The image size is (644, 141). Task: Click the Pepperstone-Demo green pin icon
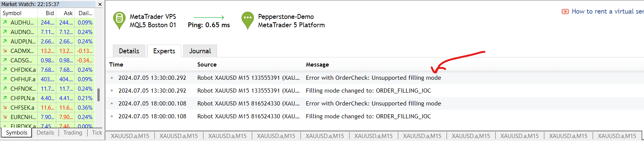click(x=248, y=20)
